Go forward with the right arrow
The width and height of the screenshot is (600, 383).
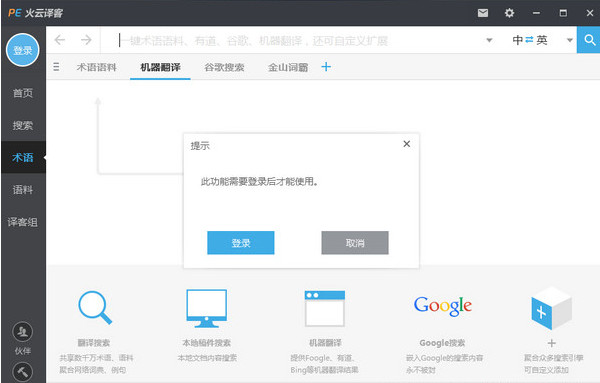coord(86,40)
